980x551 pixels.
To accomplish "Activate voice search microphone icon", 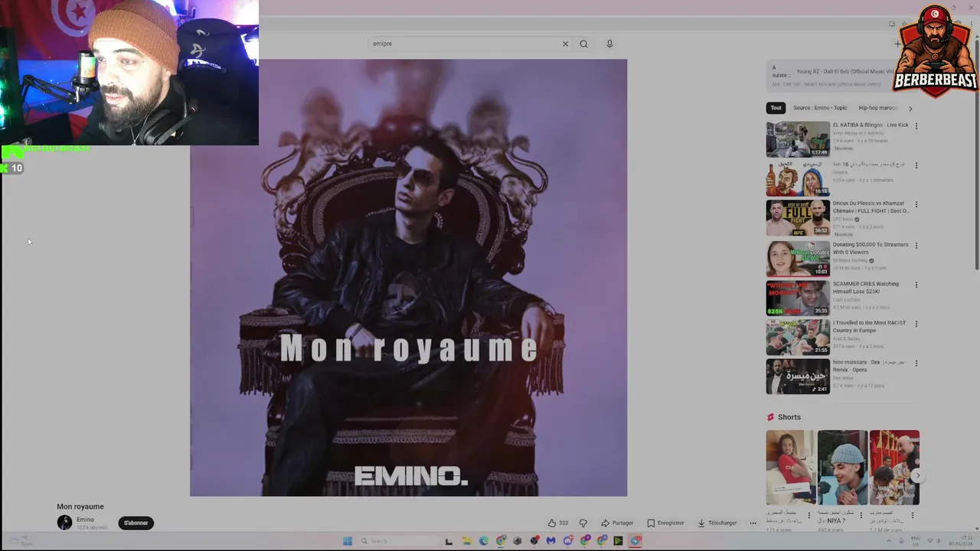I will coord(609,44).
